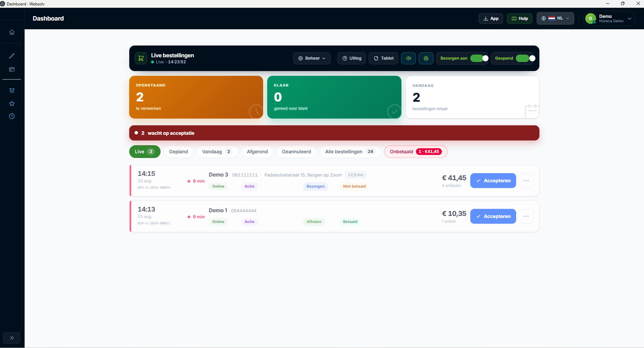644x348 pixels.
Task: Switch to the Vandaag tab
Action: point(217,152)
